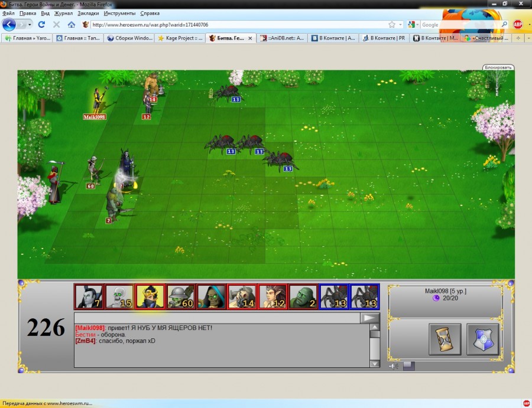The image size is (532, 408).
Task: Select the battlefield stack labeled 12
Action: pyautogui.click(x=147, y=107)
